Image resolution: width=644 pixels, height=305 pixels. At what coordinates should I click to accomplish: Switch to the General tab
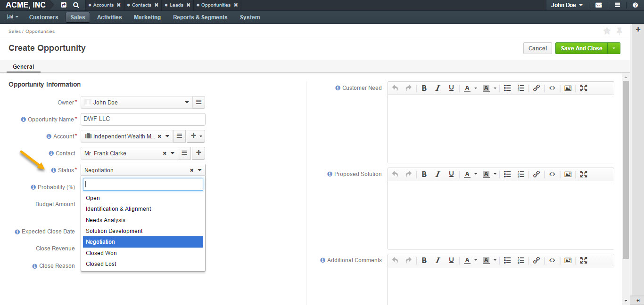[24, 67]
